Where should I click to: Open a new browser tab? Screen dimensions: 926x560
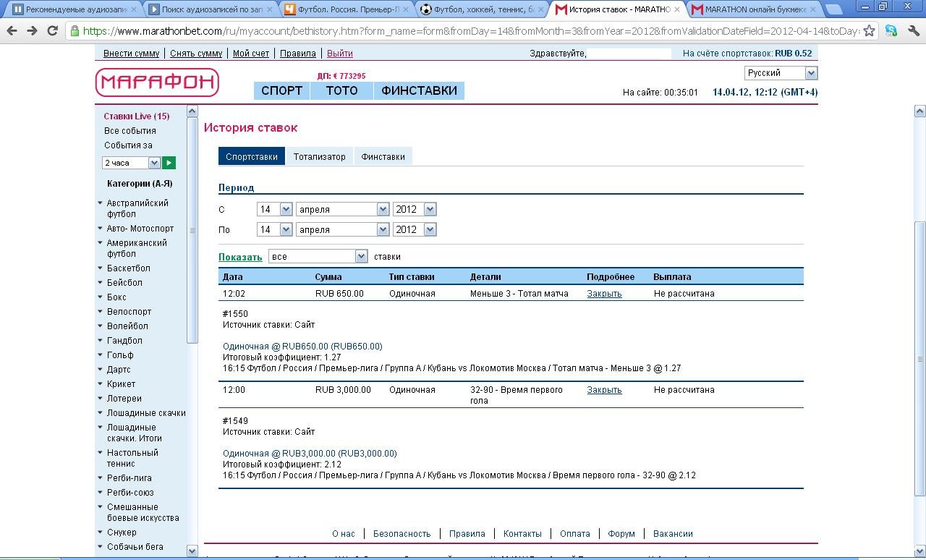(833, 9)
